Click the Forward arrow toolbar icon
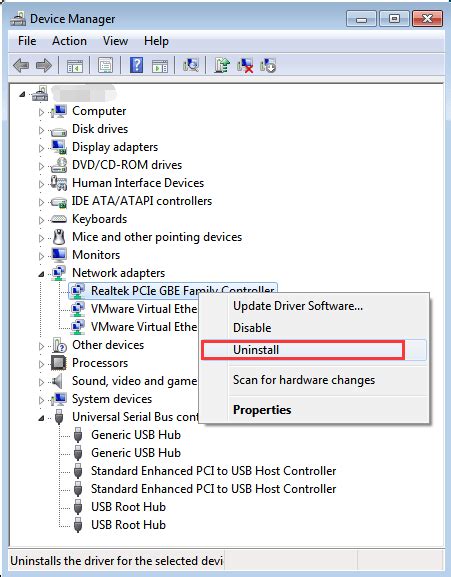The height and width of the screenshot is (577, 451). (44, 66)
